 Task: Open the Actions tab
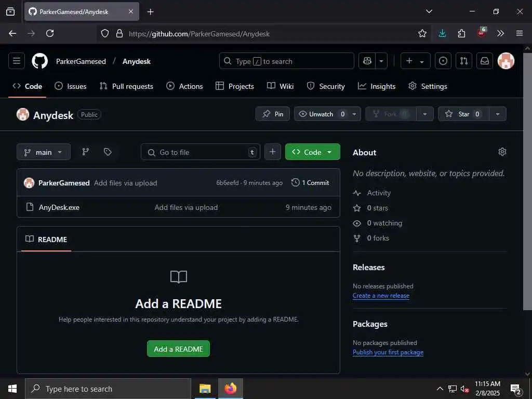(184, 86)
